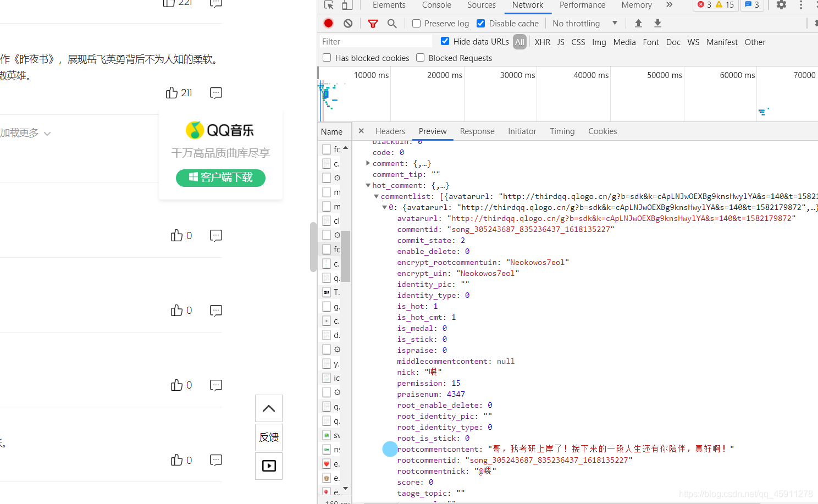Select the rootcommentcontent line
818x504 pixels.
(x=565, y=449)
